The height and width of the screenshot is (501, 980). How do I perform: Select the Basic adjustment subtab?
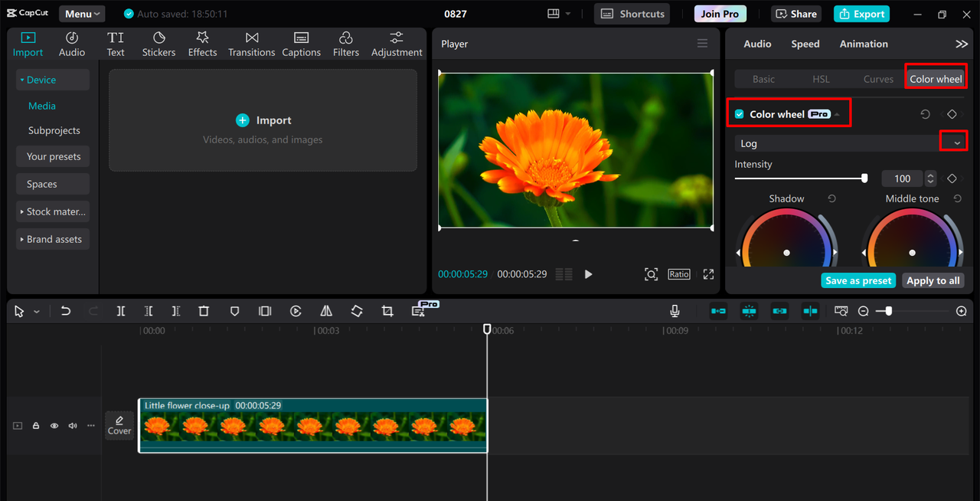tap(763, 79)
